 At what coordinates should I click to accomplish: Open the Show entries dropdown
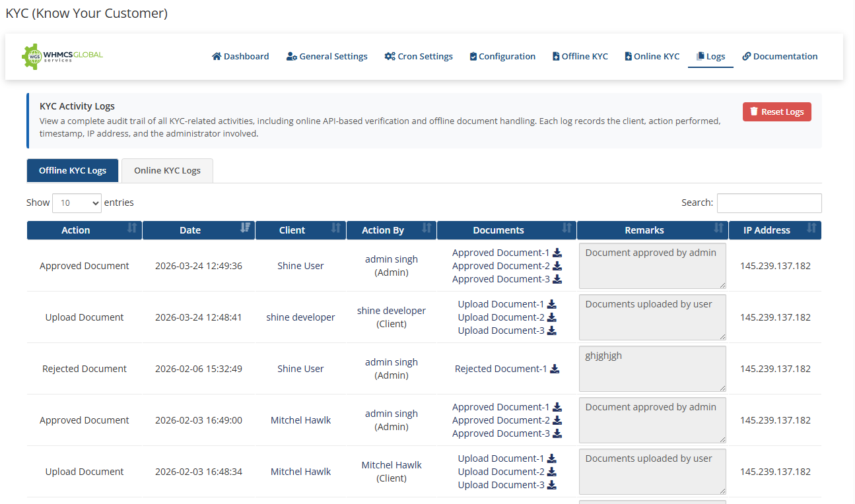click(x=77, y=203)
